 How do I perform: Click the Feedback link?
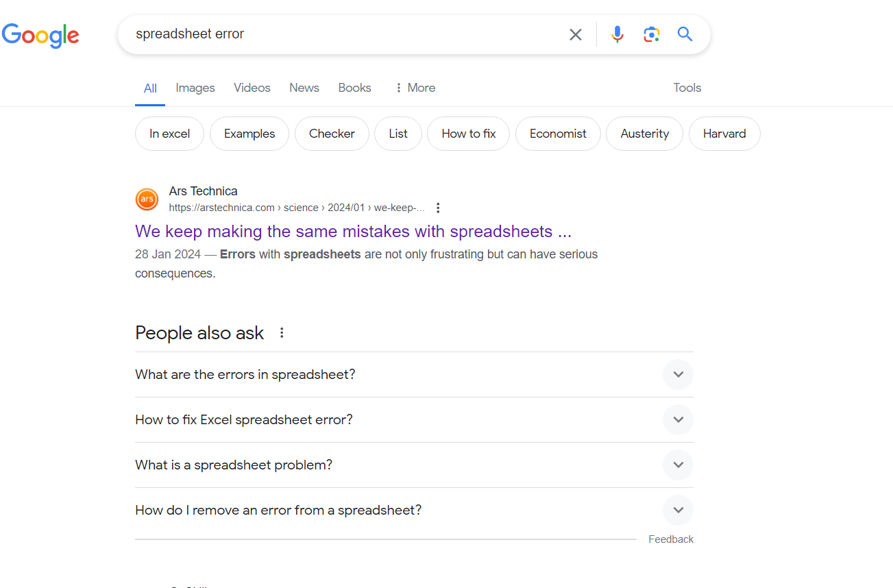[671, 539]
